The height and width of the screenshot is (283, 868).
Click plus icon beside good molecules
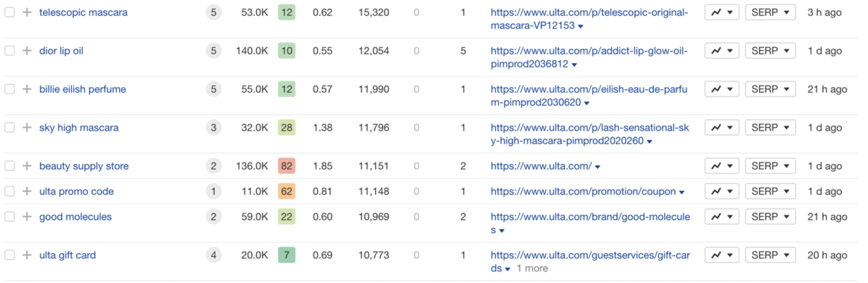[27, 217]
